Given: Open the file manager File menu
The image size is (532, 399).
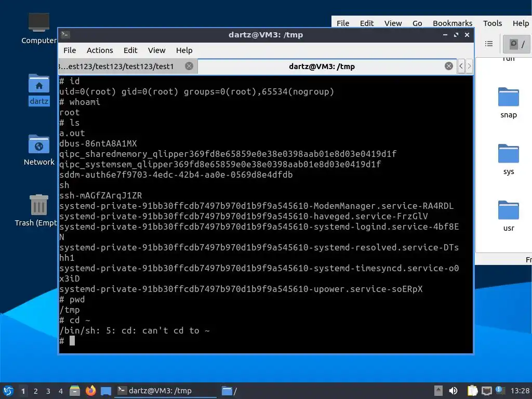Looking at the screenshot, I should pos(343,23).
